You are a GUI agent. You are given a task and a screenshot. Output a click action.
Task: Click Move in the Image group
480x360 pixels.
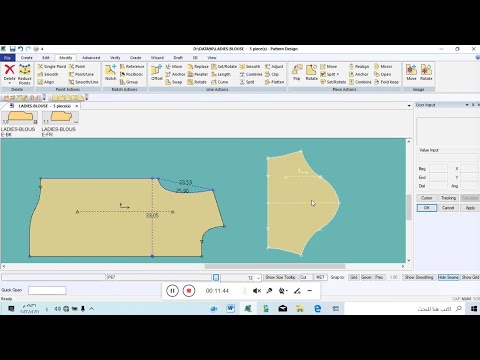click(x=411, y=73)
